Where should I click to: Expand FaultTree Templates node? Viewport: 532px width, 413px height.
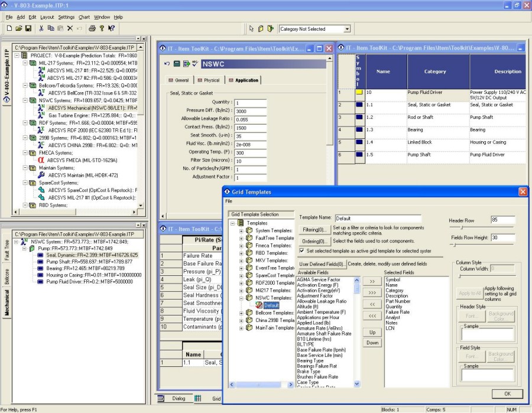[241, 238]
